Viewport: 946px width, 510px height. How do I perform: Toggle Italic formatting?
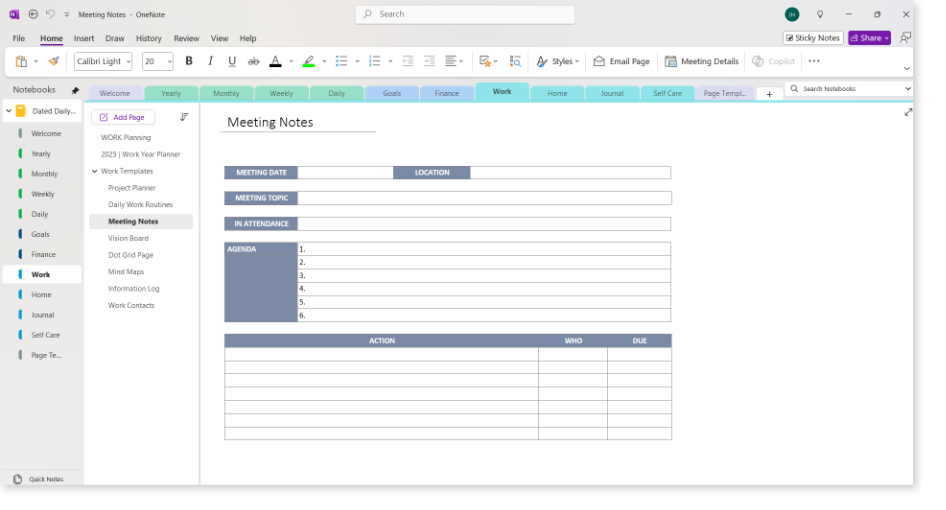(211, 61)
